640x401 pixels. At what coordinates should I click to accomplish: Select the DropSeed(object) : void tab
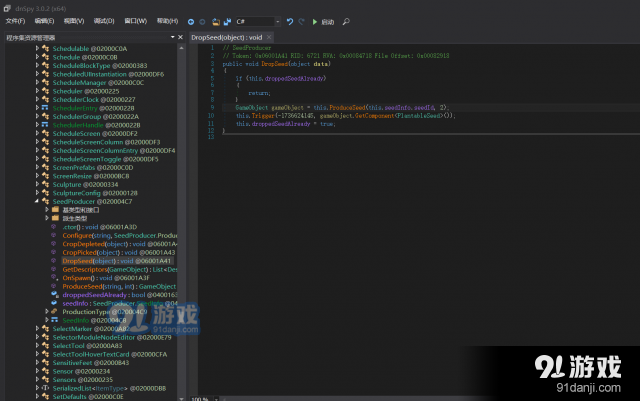[x=227, y=38]
